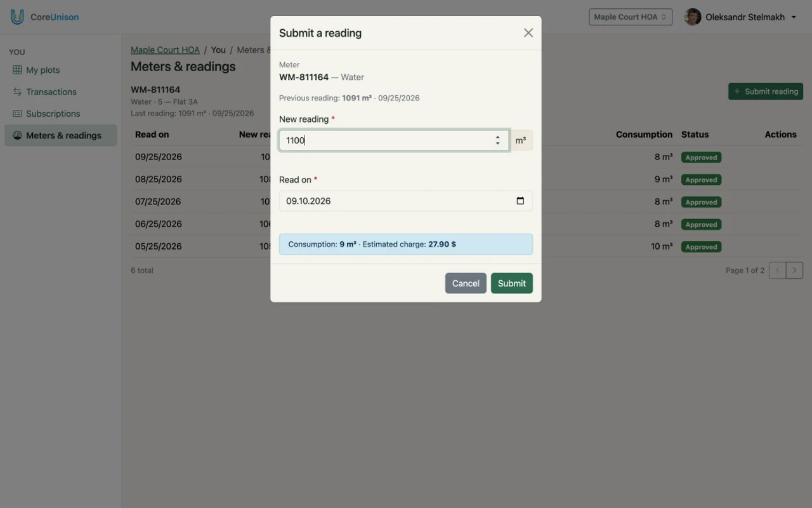The height and width of the screenshot is (508, 812).
Task: Click the Actions column header
Action: [780, 134]
